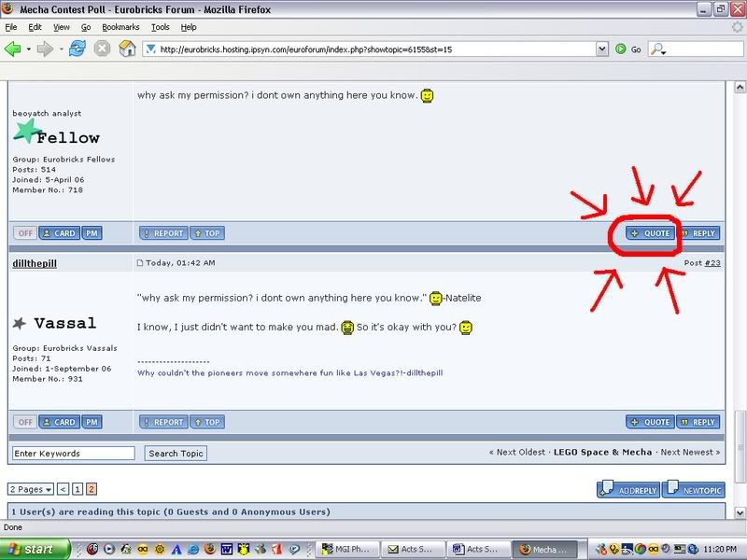Click the OFF status indicator on dillthepill's post
This screenshot has width=747, height=560.
point(25,422)
